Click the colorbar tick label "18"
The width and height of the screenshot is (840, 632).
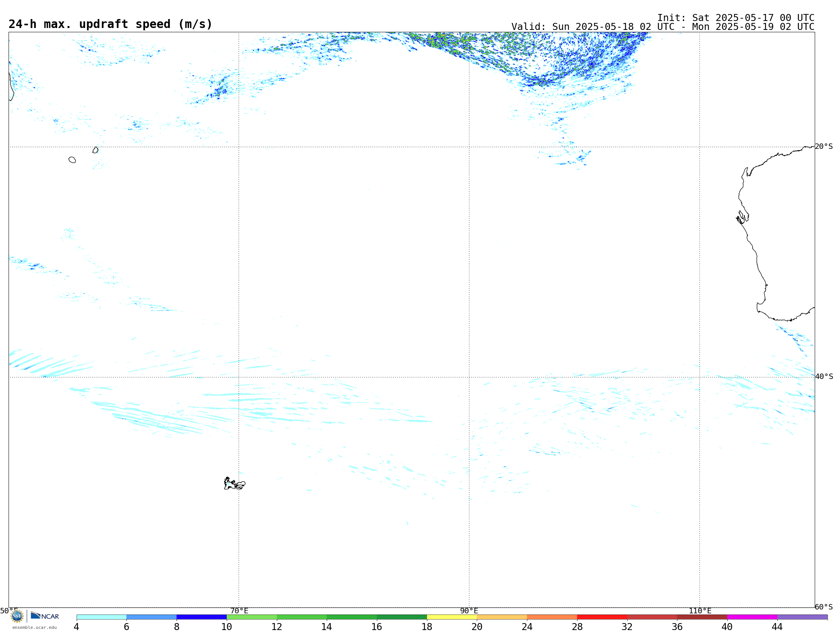tap(427, 627)
